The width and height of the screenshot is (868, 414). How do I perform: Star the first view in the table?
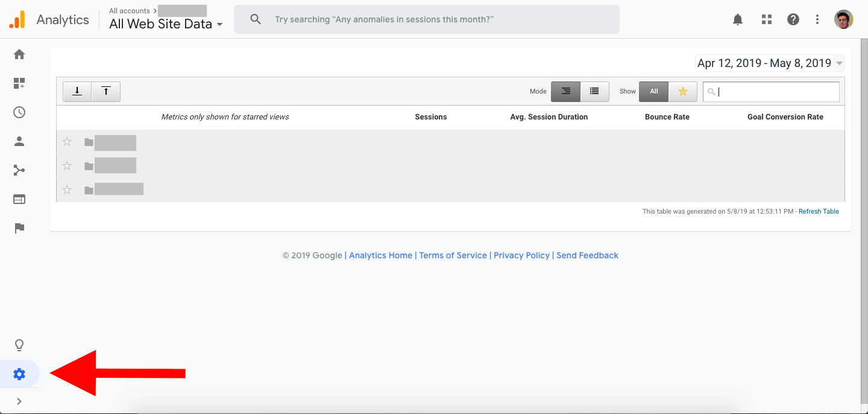point(66,142)
